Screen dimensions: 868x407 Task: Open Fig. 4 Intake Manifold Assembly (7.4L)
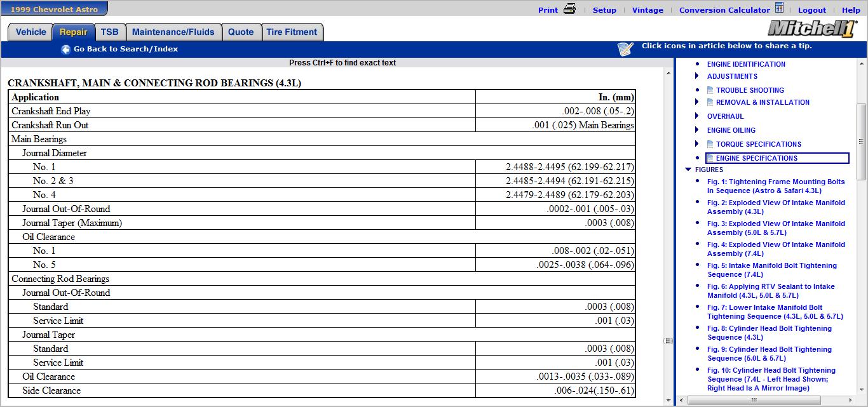pyautogui.click(x=776, y=249)
